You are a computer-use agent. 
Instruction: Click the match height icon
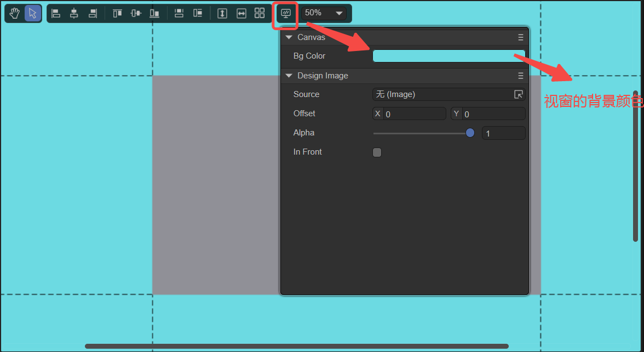(222, 13)
